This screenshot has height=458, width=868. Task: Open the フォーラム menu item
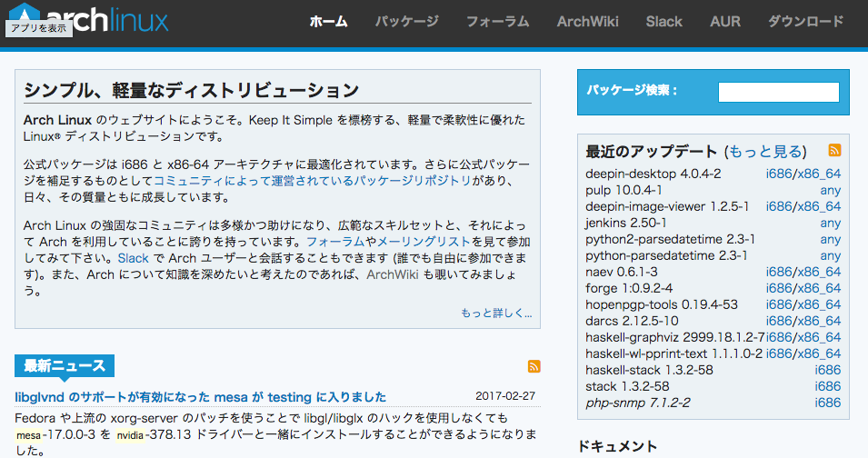[498, 22]
